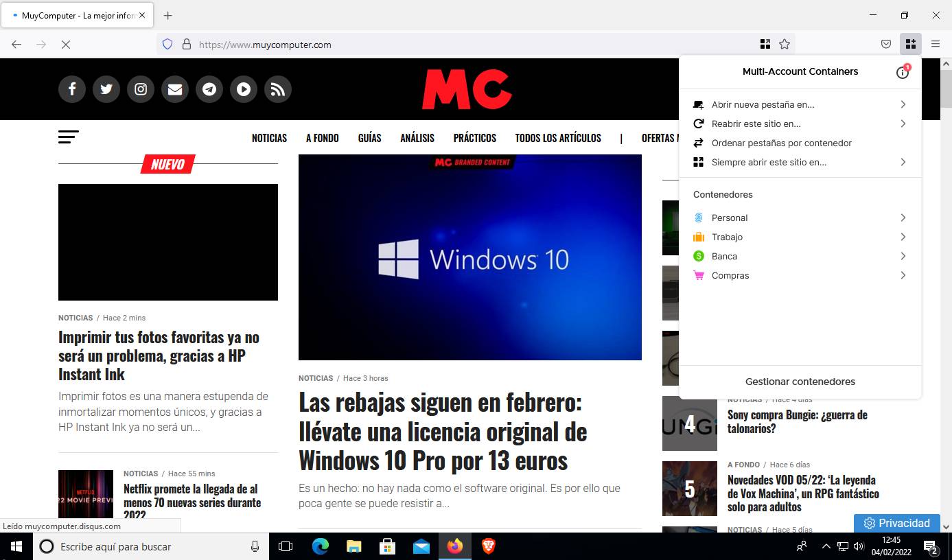Open the GUÍAS navigation menu item
Image resolution: width=952 pixels, height=560 pixels.
369,138
